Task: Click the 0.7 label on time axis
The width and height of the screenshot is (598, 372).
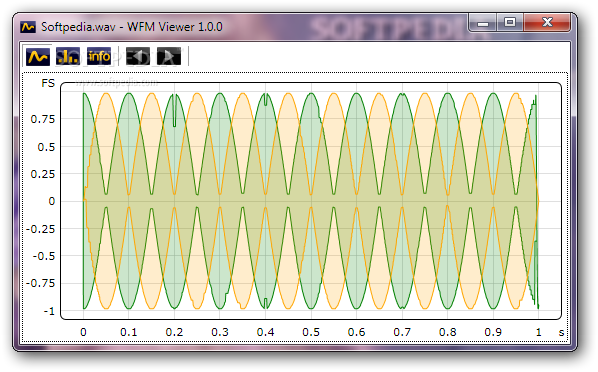Action: pyautogui.click(x=402, y=332)
